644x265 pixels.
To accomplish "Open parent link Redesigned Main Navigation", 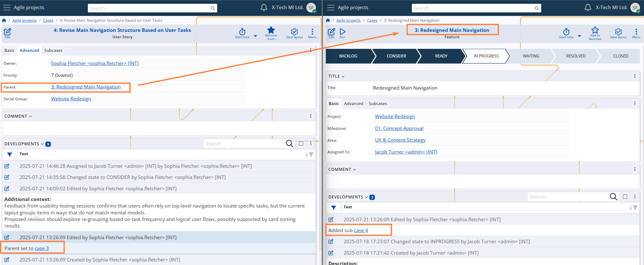I will 86,87.
